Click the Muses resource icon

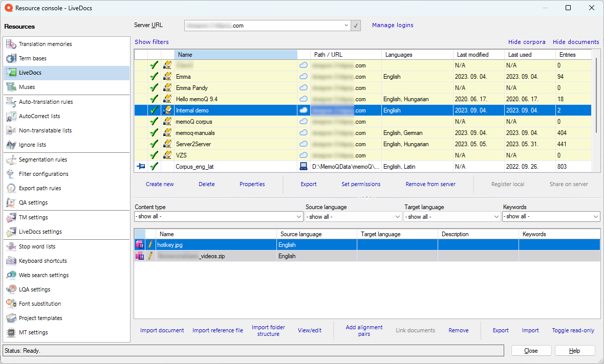tap(11, 87)
